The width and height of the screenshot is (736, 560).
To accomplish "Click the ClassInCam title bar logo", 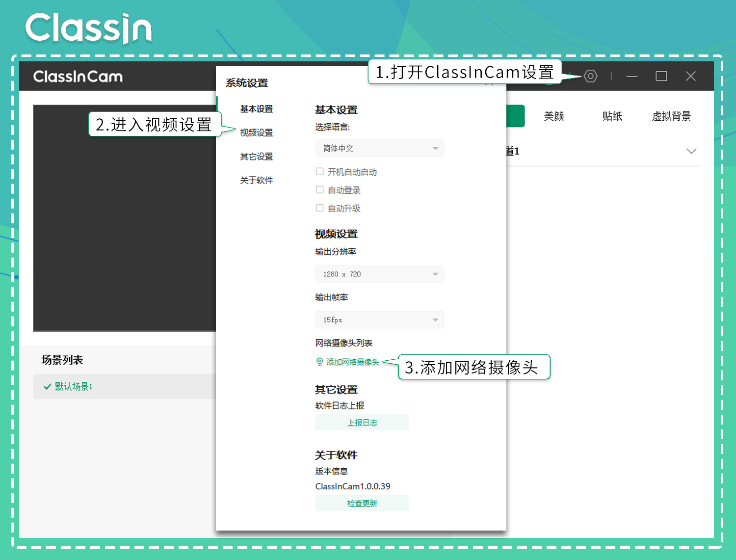I will [78, 77].
